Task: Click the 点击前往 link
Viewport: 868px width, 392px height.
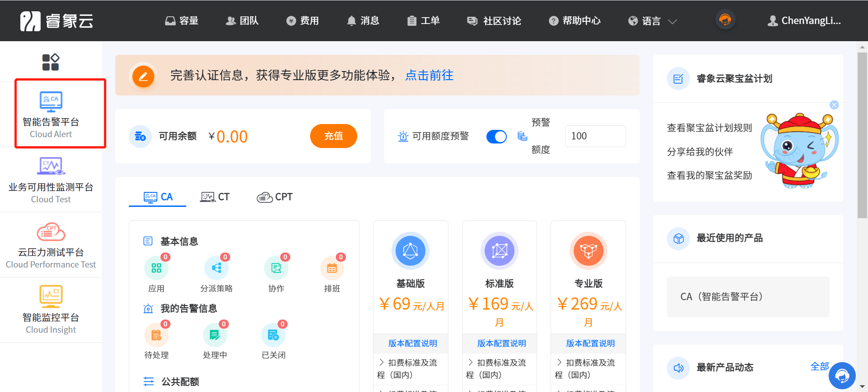Action: tap(429, 75)
